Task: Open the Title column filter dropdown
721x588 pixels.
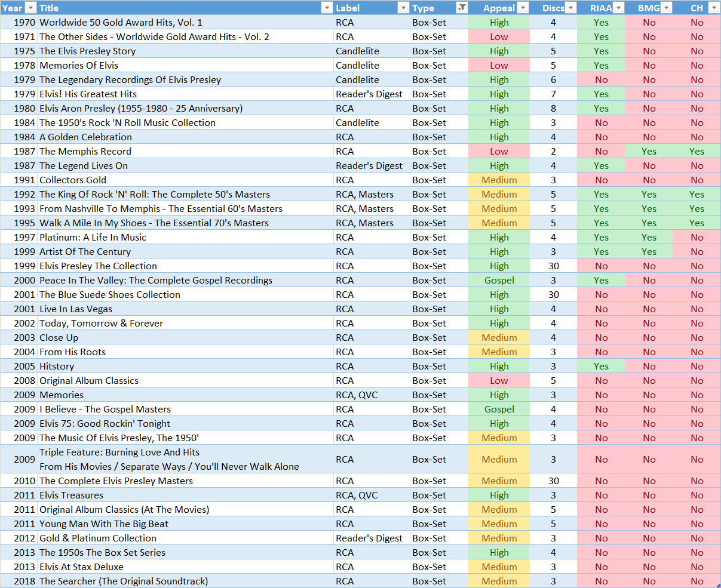Action: (x=327, y=8)
